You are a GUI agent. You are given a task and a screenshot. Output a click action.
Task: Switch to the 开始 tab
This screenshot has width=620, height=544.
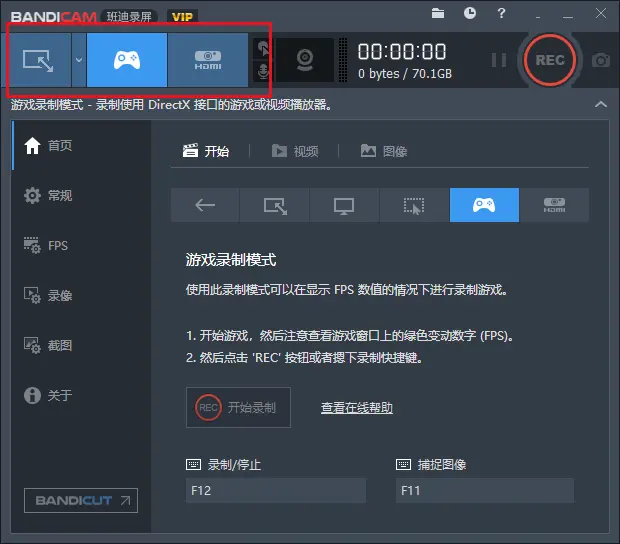206,151
